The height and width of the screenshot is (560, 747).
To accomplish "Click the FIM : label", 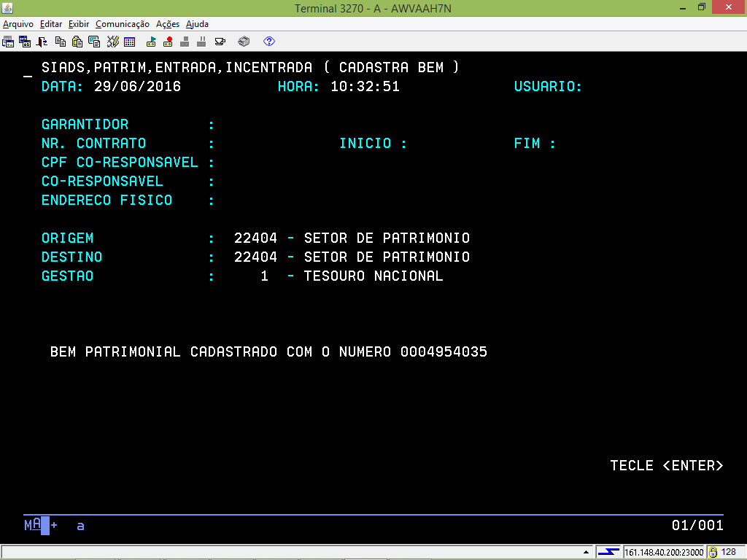I will point(535,144).
